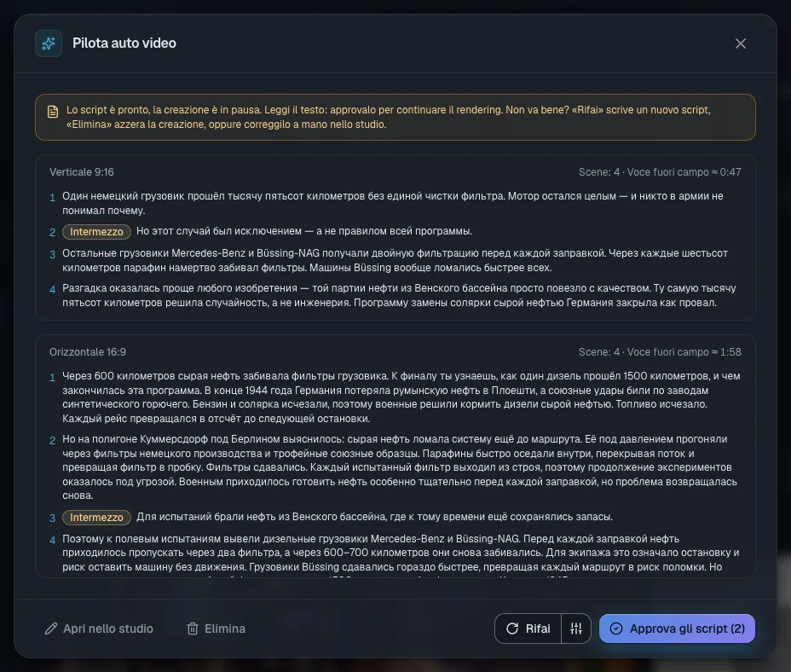Click the document icon in the yellow notice
Viewport: 791px width, 672px height.
[x=53, y=112]
